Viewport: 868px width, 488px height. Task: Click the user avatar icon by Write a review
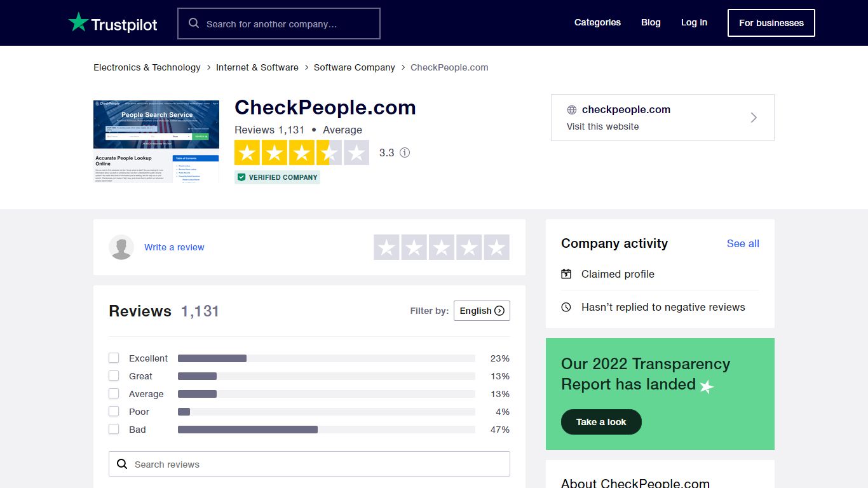coord(121,247)
